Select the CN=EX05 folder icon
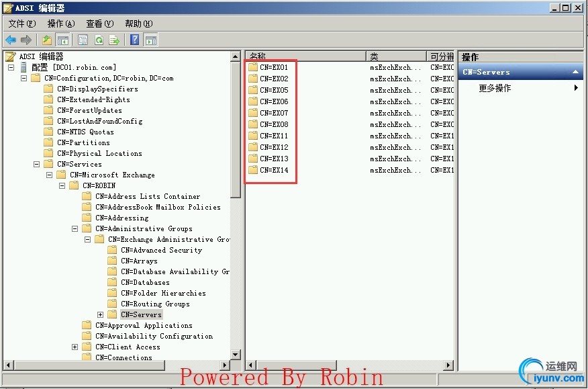Viewport: 588px width, 389px height. [253, 90]
